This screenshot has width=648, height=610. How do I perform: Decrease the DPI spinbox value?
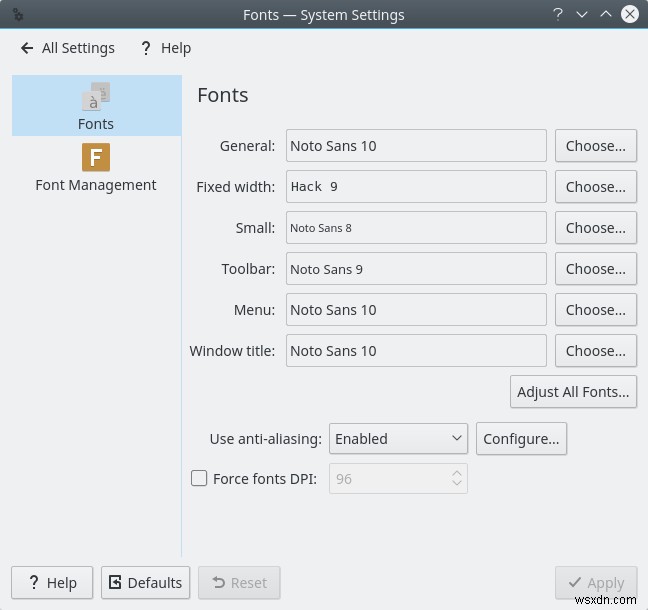point(457,485)
